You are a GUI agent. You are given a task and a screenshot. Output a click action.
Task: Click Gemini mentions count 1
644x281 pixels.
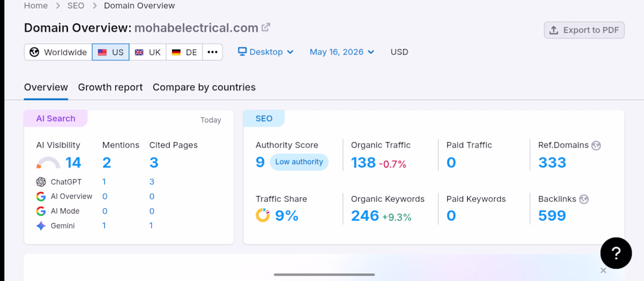click(x=104, y=225)
